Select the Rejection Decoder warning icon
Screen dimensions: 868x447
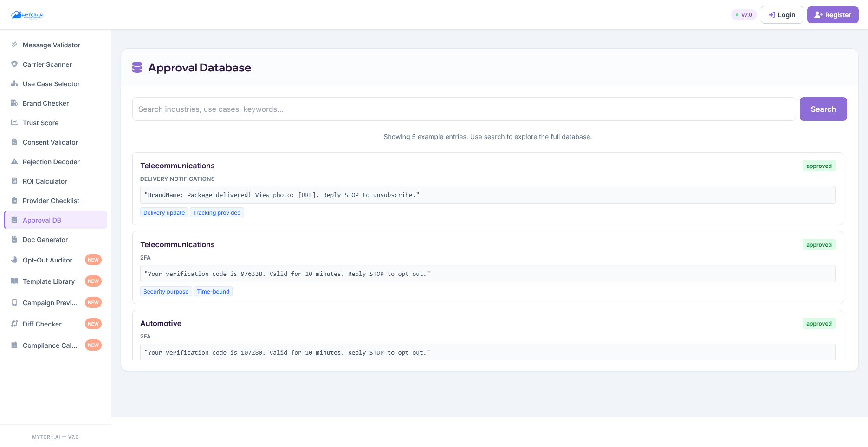14,161
